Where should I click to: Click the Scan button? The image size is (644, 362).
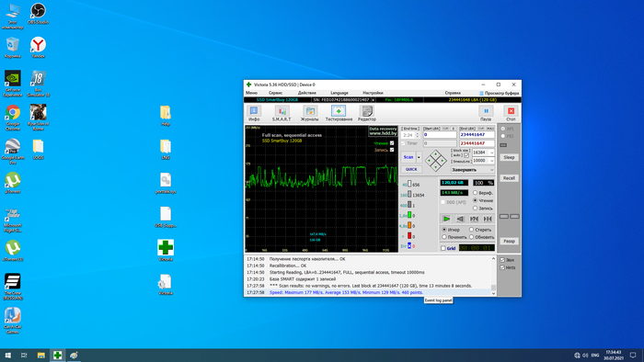[x=408, y=157]
